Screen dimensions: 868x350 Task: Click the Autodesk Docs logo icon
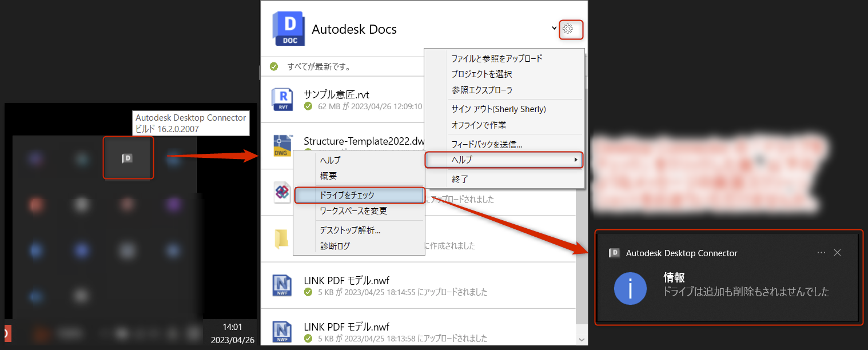pos(289,29)
